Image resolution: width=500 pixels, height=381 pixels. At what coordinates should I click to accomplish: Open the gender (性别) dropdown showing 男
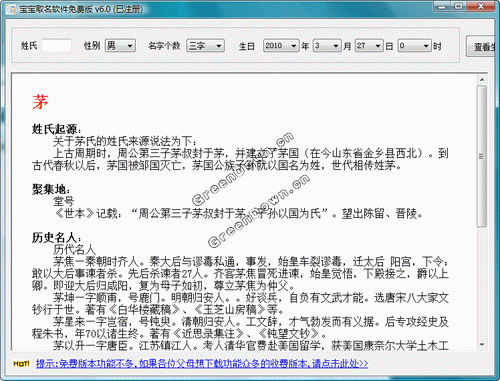coord(120,45)
